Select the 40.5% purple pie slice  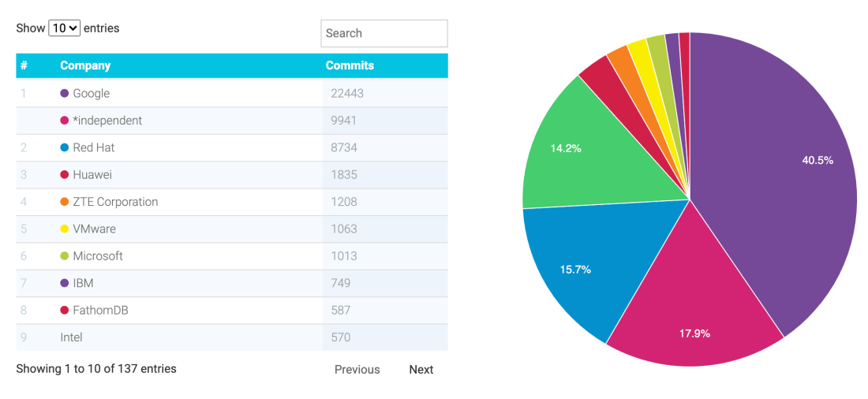point(789,173)
